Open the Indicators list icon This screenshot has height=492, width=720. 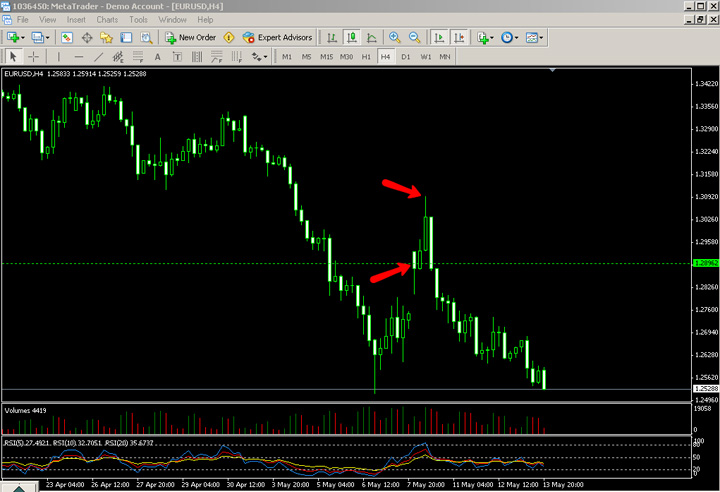482,37
